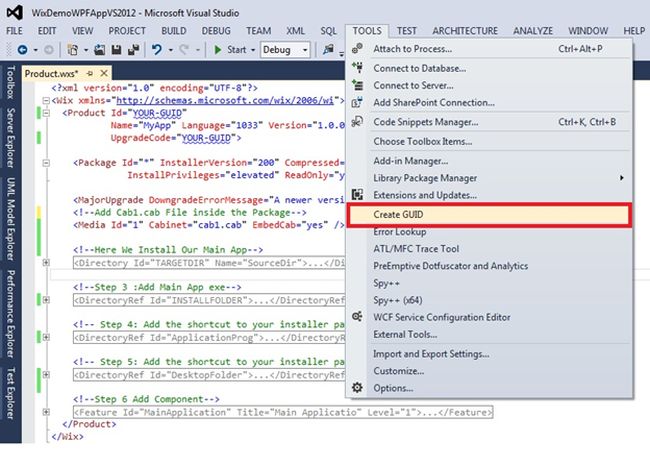Open the SQL menu
This screenshot has height=466, width=650.
point(328,31)
